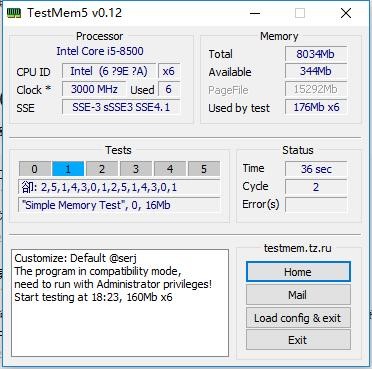Click the Total memory 8034Mb field
The image size is (372, 369).
(316, 54)
